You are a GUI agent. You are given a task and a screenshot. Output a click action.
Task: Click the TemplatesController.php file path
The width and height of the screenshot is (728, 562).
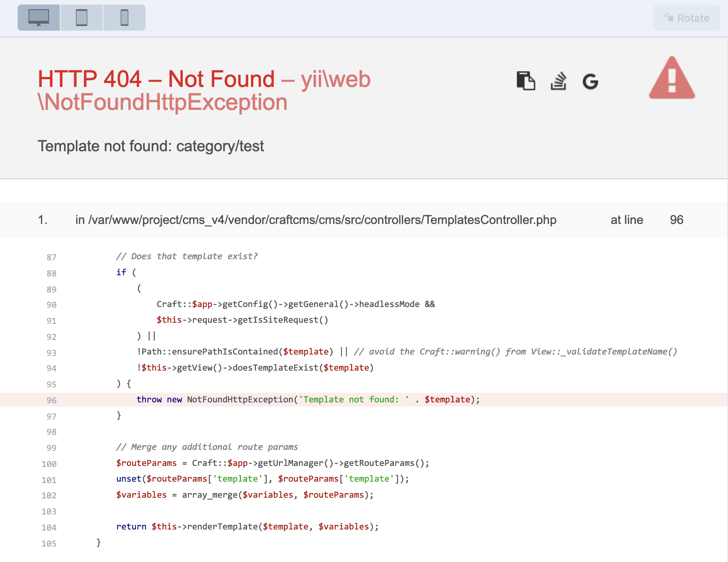[x=316, y=220]
